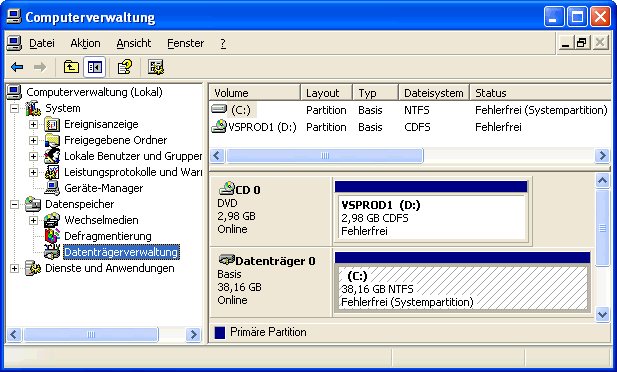Toggle the show/hide console tree icon
Image resolution: width=617 pixels, height=372 pixels.
(94, 67)
